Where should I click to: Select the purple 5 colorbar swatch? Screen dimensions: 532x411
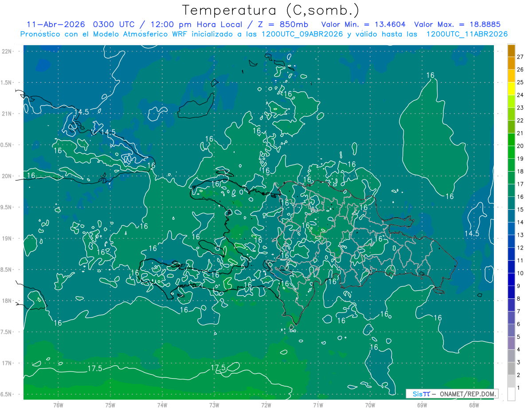tap(511, 331)
